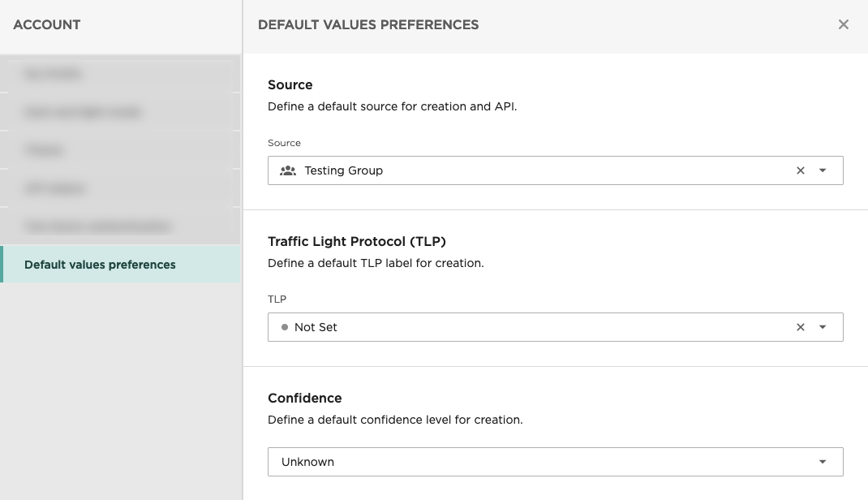
Task: Click the DEFAULT VALUES PREFERENCES title
Action: pos(368,24)
